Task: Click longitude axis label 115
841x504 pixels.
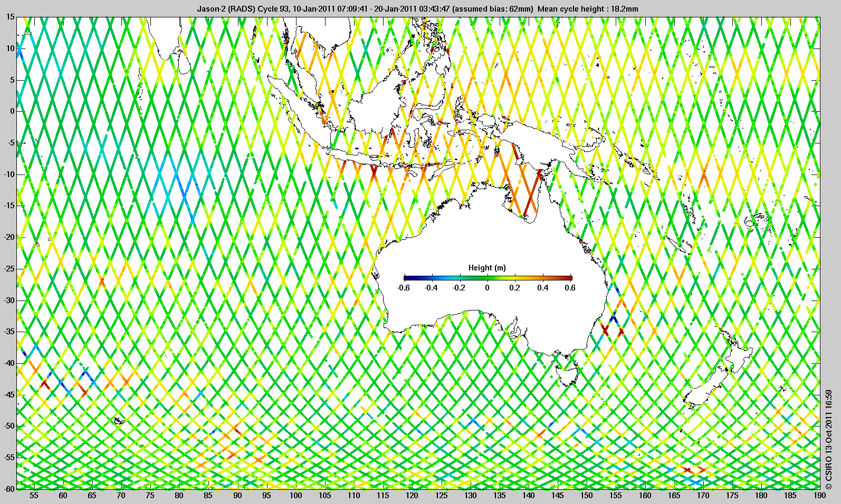Action: coord(383,496)
